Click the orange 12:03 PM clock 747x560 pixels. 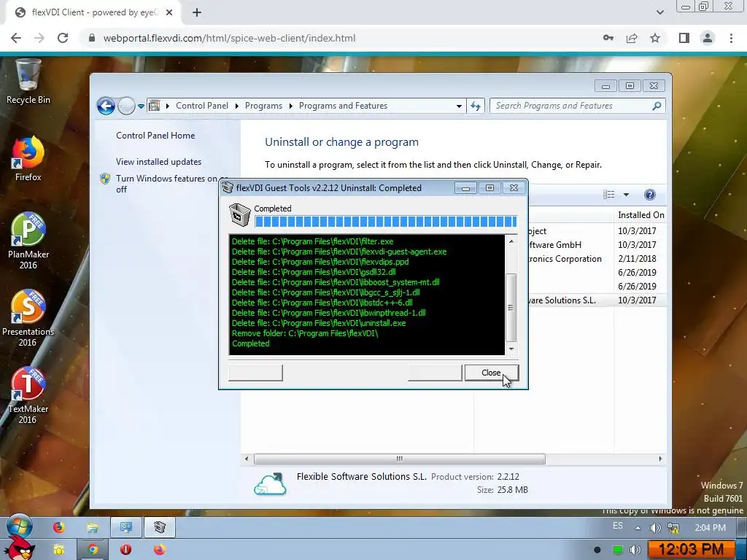[x=691, y=550]
